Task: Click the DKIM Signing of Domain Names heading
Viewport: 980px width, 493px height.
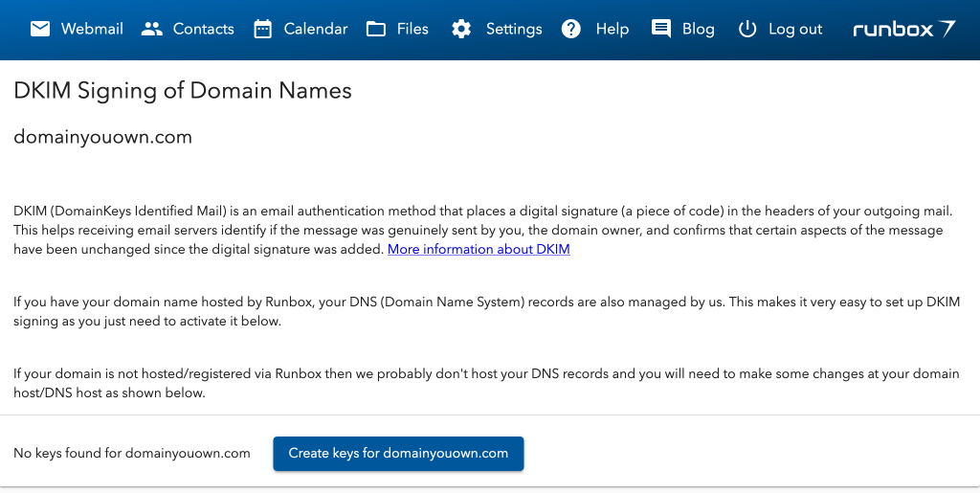Action: pyautogui.click(x=183, y=91)
